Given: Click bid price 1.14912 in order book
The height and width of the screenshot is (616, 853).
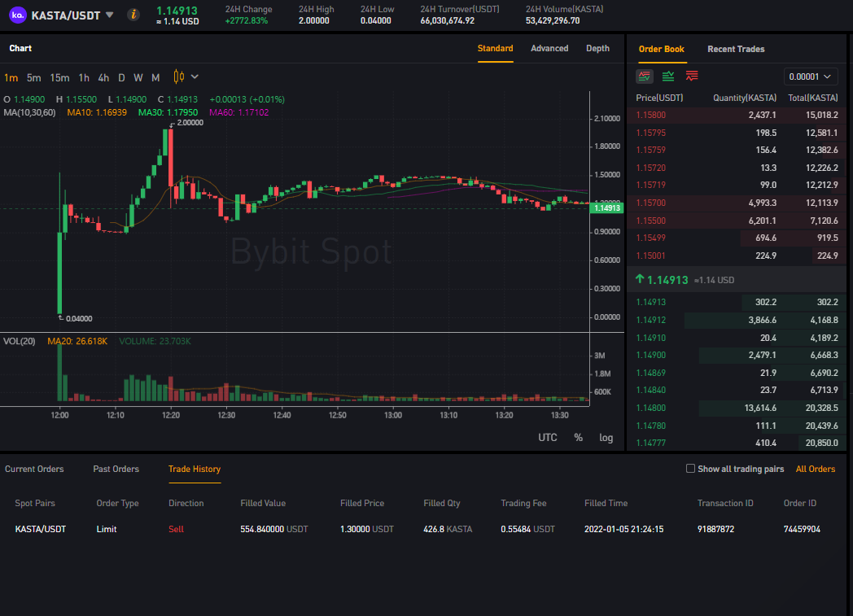Looking at the screenshot, I should click(x=650, y=321).
